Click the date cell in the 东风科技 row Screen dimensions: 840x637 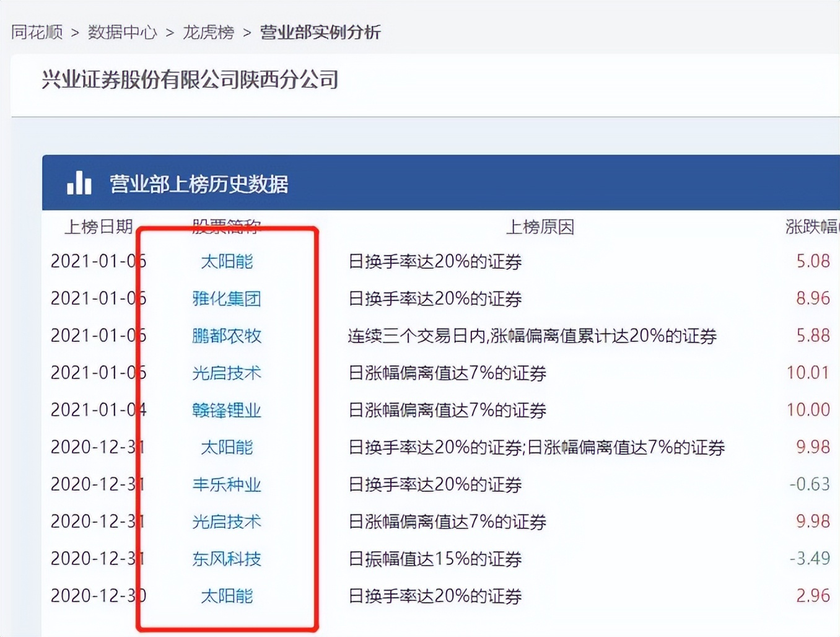pyautogui.click(x=98, y=558)
